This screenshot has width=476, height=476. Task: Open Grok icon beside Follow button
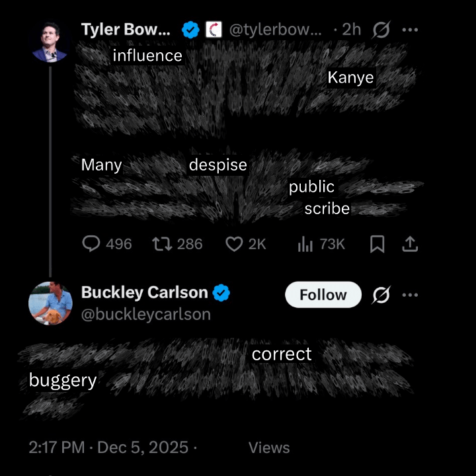381,295
